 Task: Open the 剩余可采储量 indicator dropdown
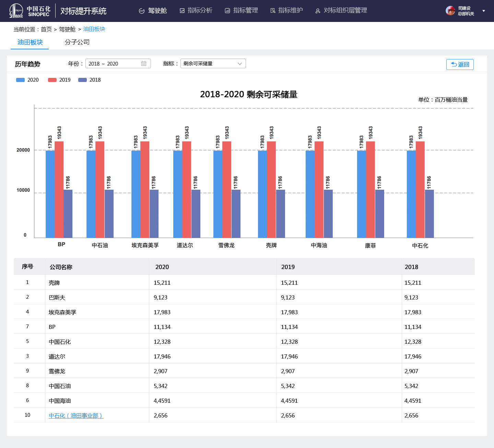point(213,64)
